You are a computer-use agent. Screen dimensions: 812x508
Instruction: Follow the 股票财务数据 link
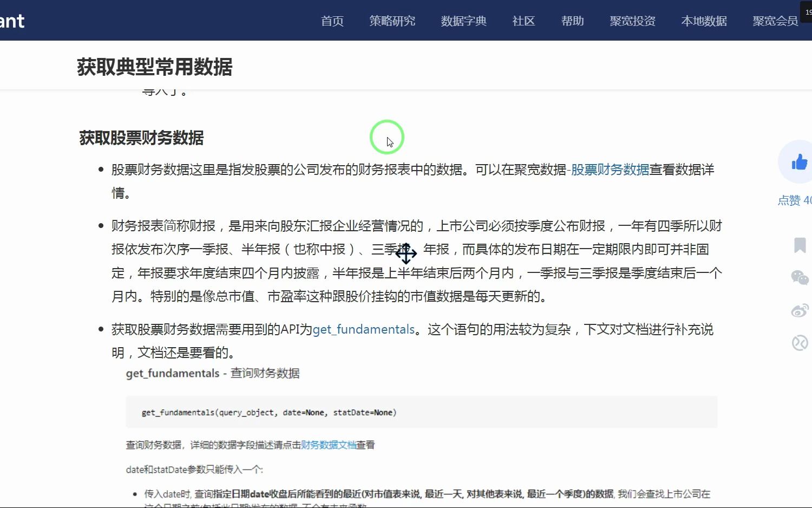click(x=610, y=170)
